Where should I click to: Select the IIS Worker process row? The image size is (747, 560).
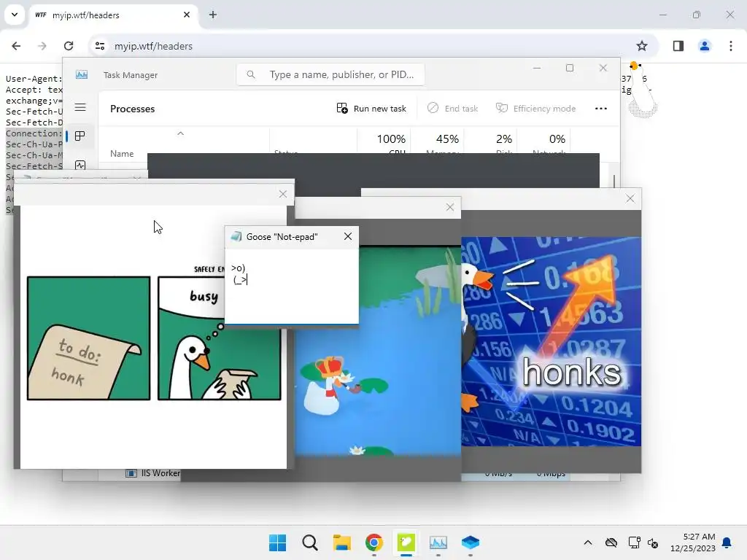[x=152, y=472]
